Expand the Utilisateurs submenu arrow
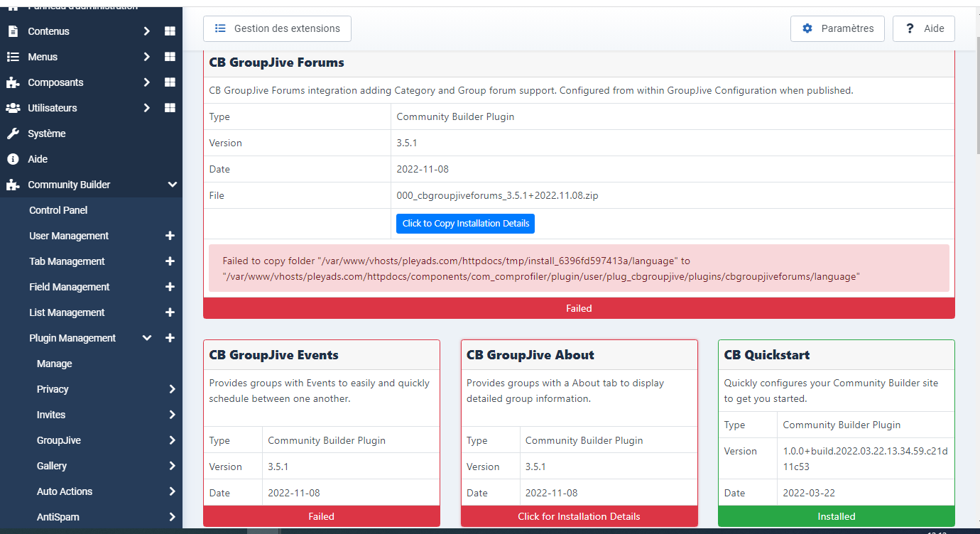Image resolution: width=980 pixels, height=534 pixels. 146,108
